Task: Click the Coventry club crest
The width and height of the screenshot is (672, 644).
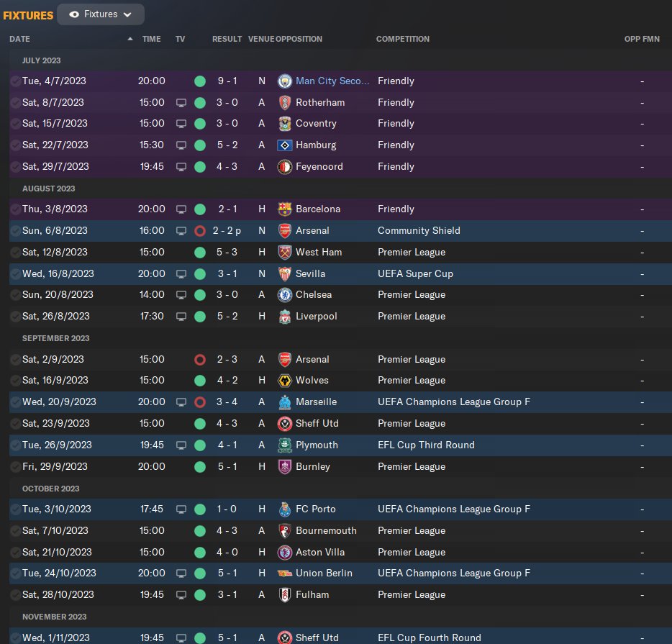Action: pyautogui.click(x=285, y=124)
